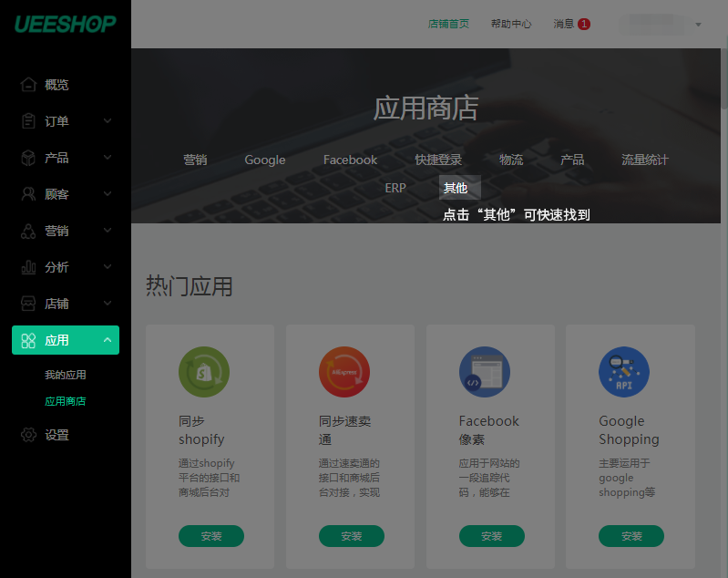This screenshot has height=578, width=728.
Task: Click the Facebook 像素 app icon
Action: click(x=484, y=372)
